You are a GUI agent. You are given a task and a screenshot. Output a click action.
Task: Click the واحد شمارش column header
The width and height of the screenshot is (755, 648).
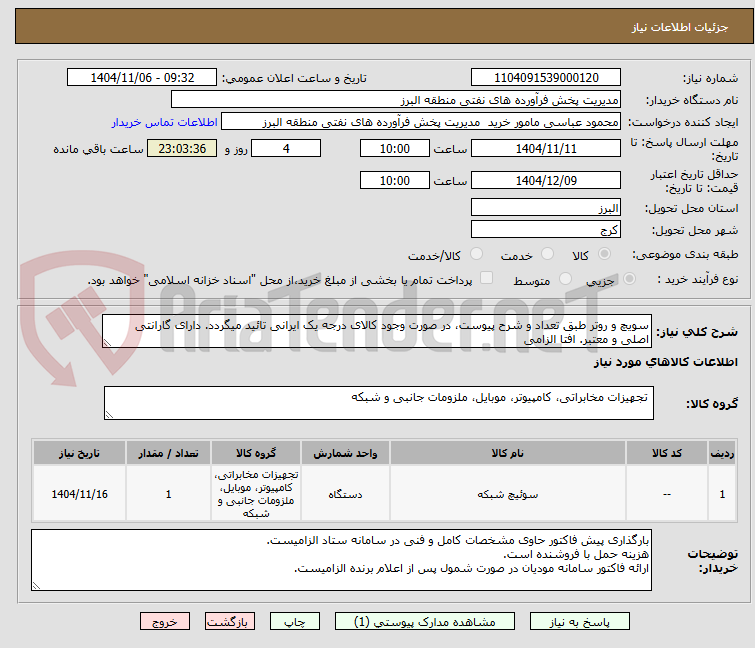click(x=345, y=453)
